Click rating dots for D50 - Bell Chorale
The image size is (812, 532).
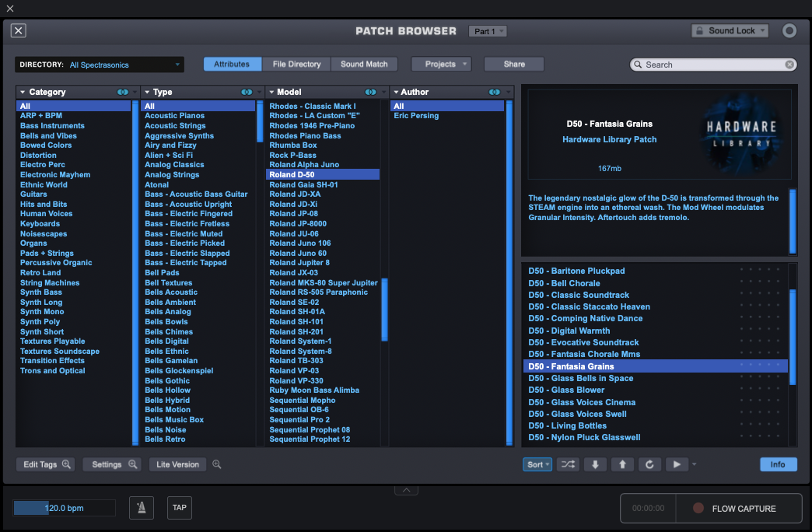coord(760,282)
